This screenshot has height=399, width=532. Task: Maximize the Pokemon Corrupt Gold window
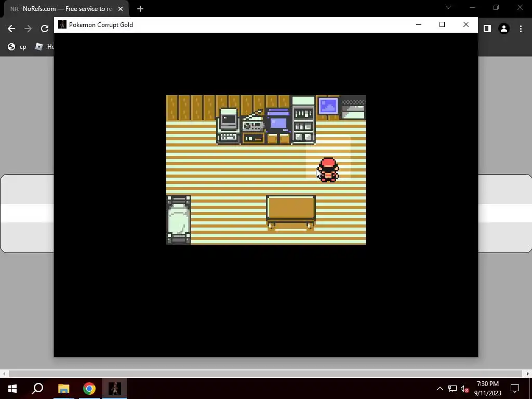(442, 24)
